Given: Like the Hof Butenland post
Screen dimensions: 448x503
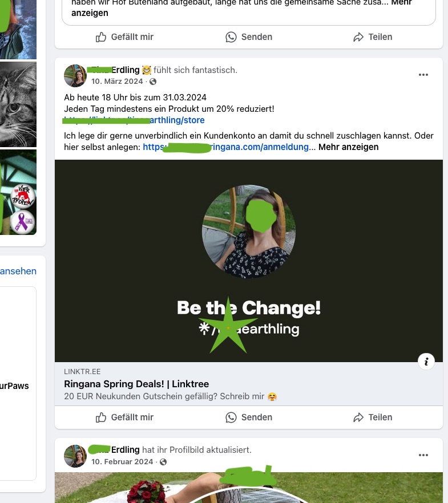Looking at the screenshot, I should pyautogui.click(x=124, y=37).
